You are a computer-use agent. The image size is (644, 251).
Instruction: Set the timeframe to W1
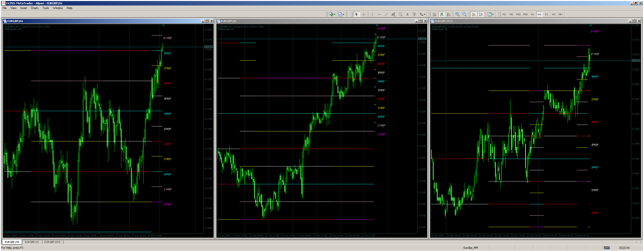tap(553, 14)
